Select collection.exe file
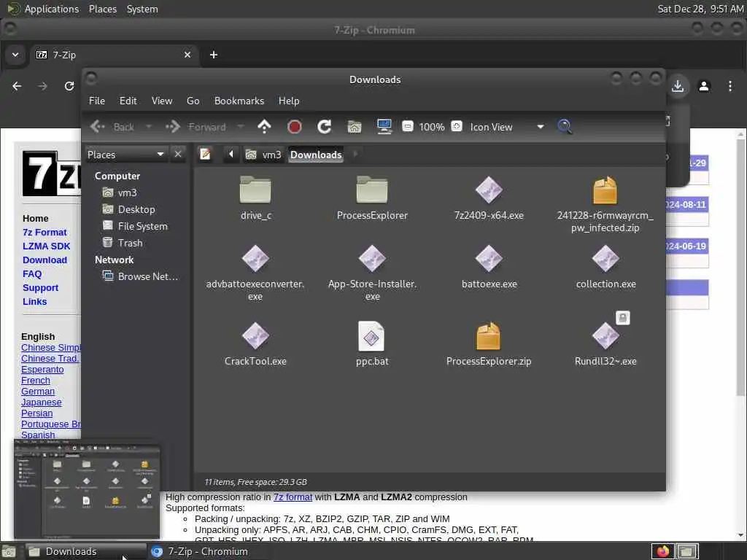The image size is (747, 560). click(605, 267)
